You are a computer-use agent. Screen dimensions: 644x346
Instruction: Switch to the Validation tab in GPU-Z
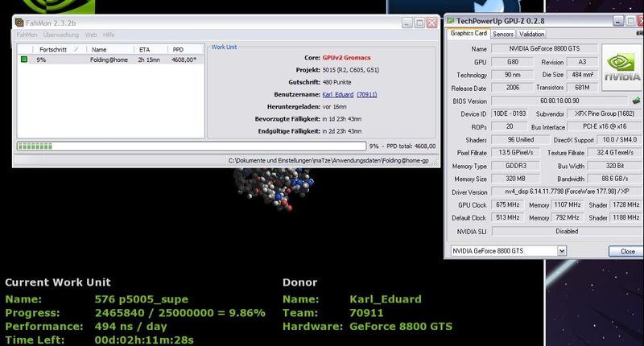(531, 34)
